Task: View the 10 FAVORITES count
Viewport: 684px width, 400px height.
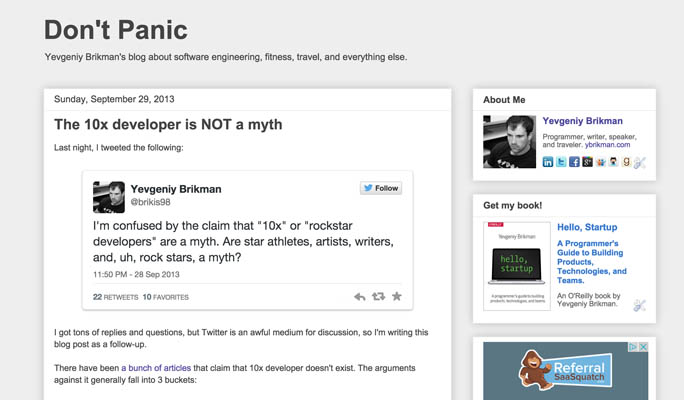Action: coord(166,297)
